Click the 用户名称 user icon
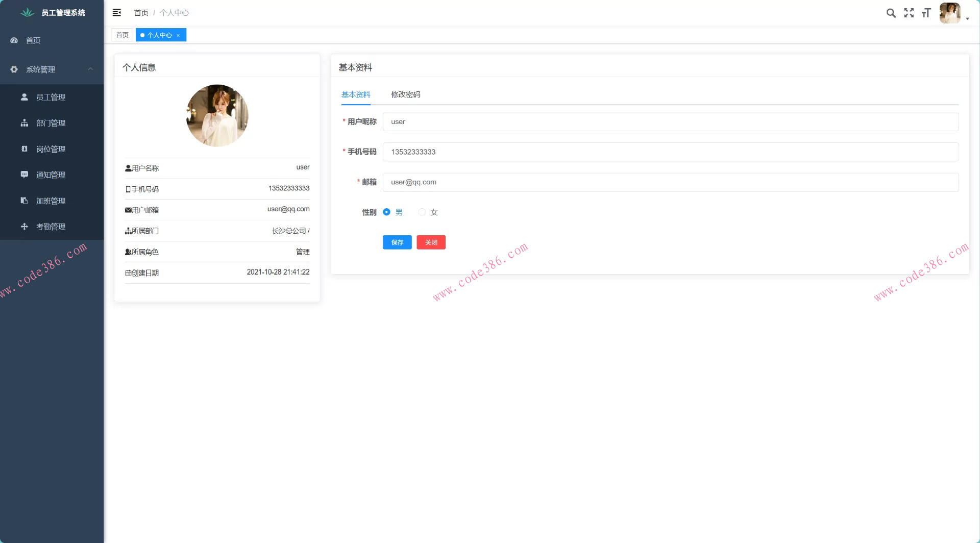 [x=128, y=168]
